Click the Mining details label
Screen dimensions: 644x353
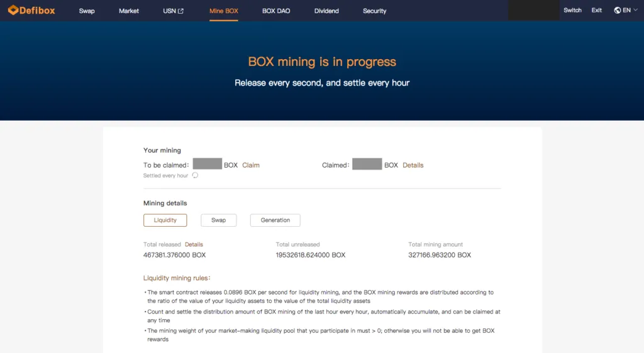tap(165, 204)
